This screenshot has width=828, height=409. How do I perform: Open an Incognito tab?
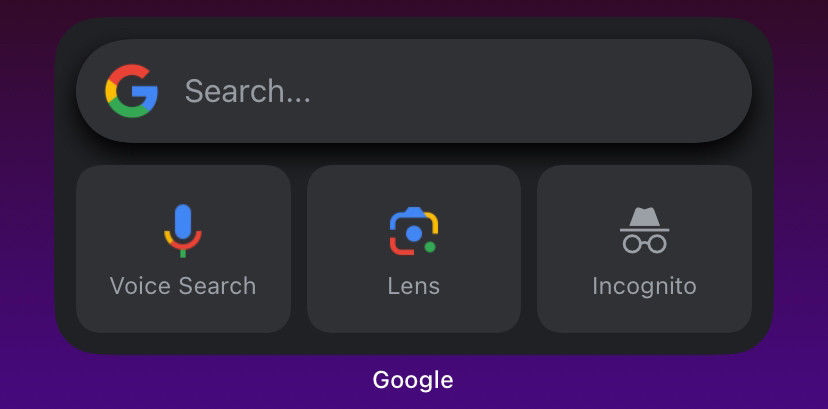(644, 249)
